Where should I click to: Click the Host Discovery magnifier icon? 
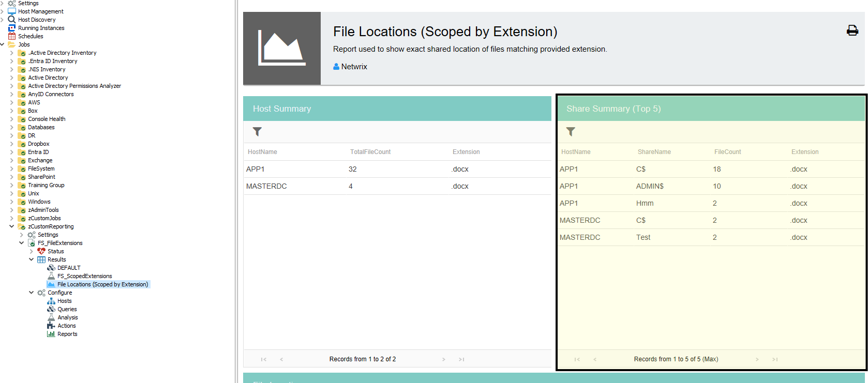coord(11,20)
